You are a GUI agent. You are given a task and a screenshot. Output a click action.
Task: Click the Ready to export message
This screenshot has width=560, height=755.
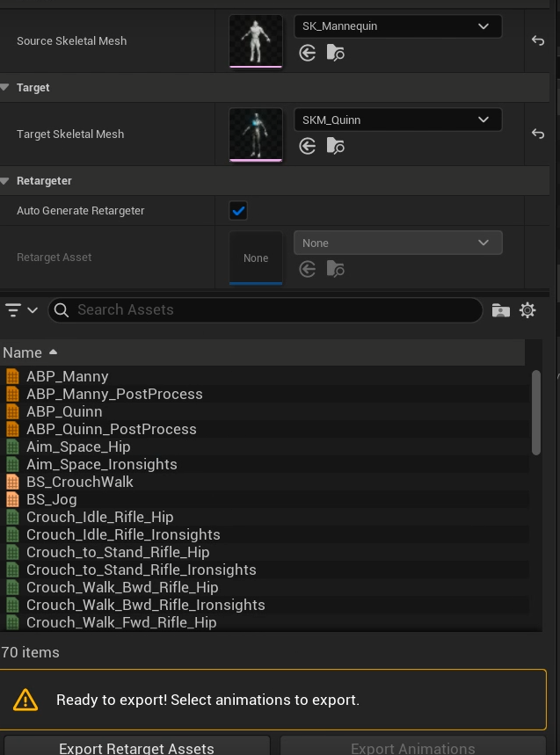click(207, 700)
